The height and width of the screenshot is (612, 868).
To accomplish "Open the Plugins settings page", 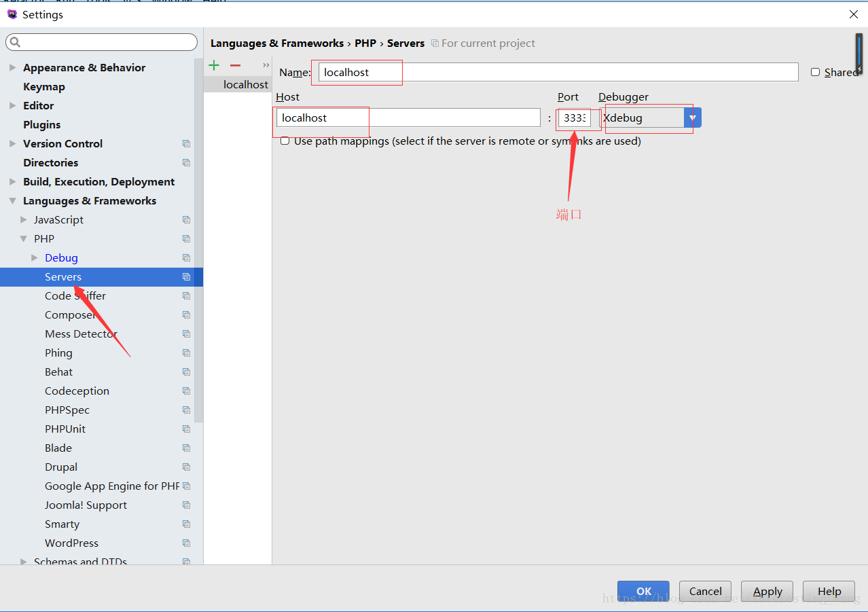I will coord(42,125).
